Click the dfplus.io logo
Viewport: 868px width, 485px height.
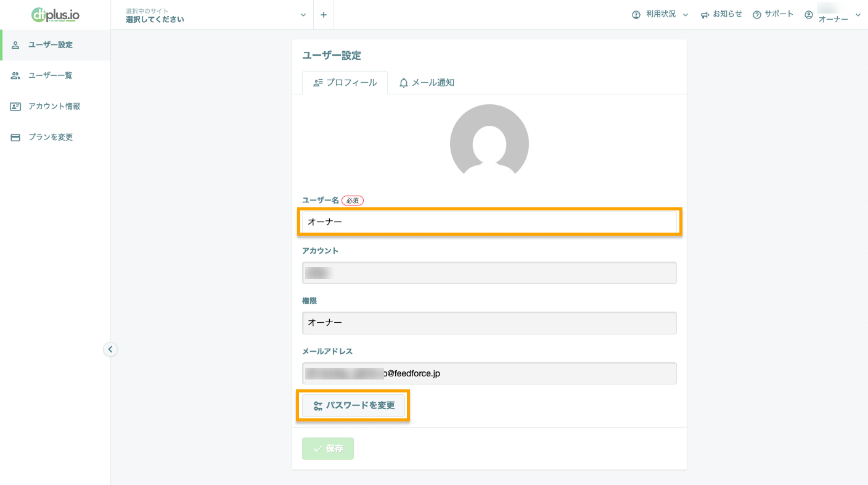click(55, 14)
